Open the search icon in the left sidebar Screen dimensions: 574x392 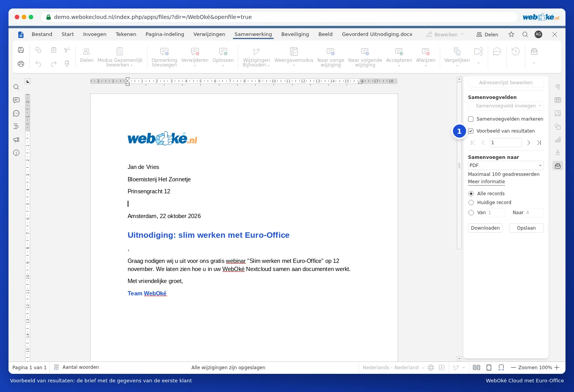click(16, 87)
